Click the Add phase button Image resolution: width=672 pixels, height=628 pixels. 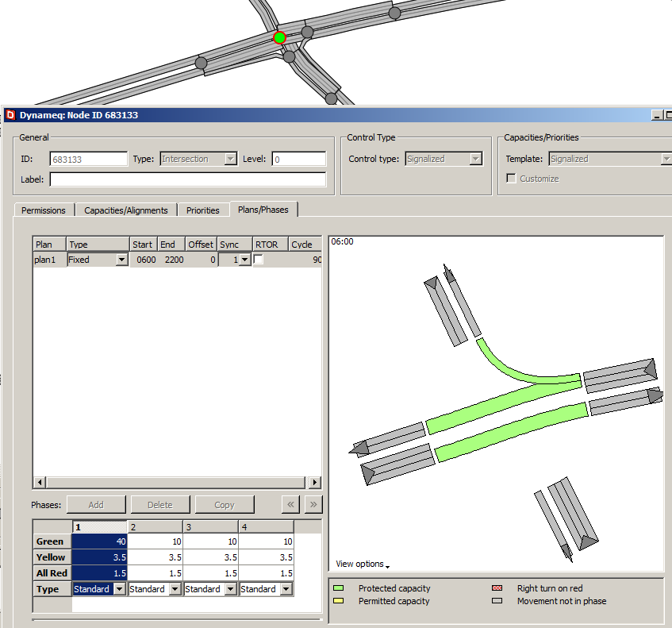96,504
